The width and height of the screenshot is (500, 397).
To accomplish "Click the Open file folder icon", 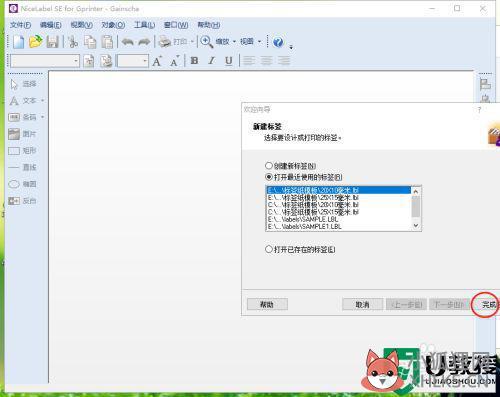I will click(x=36, y=42).
